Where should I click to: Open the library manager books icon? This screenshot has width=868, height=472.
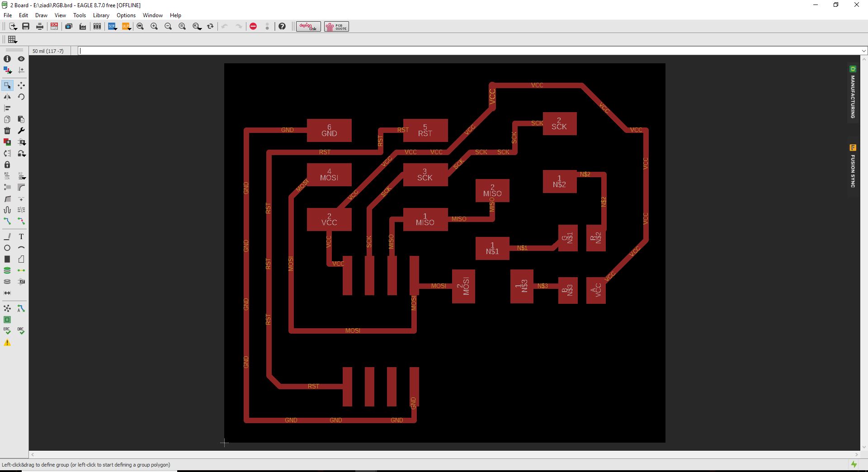(x=97, y=27)
